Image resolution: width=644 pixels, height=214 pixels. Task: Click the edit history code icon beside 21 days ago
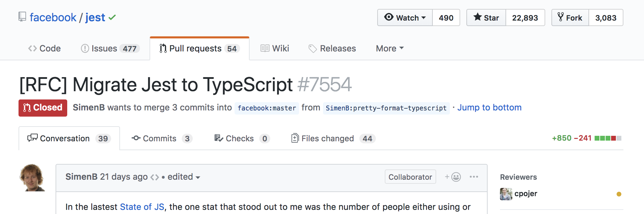tap(155, 177)
